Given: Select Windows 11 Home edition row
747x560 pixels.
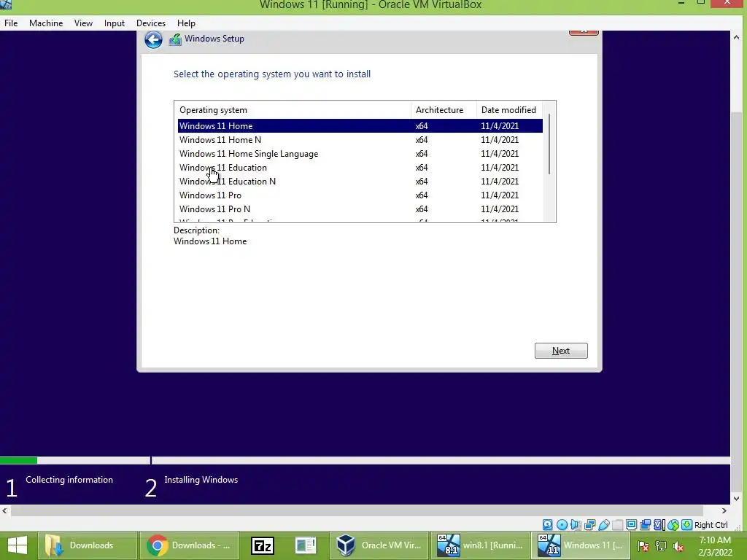Looking at the screenshot, I should tap(360, 125).
